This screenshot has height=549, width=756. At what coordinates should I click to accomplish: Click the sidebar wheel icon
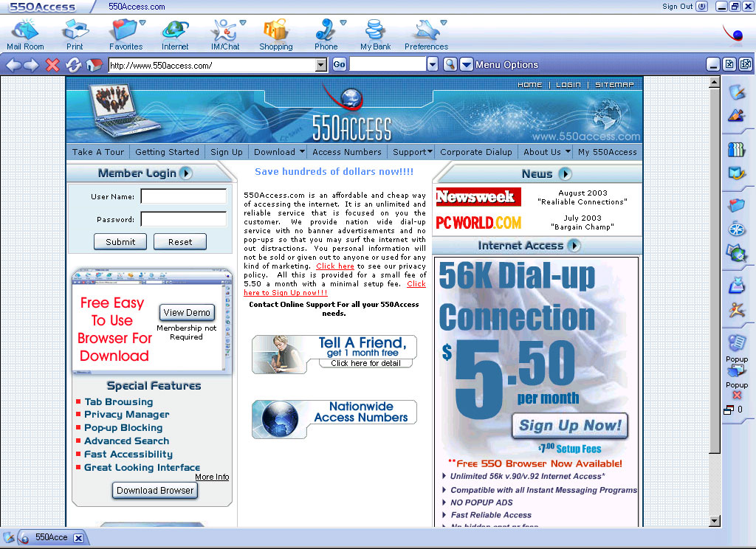pyautogui.click(x=737, y=229)
